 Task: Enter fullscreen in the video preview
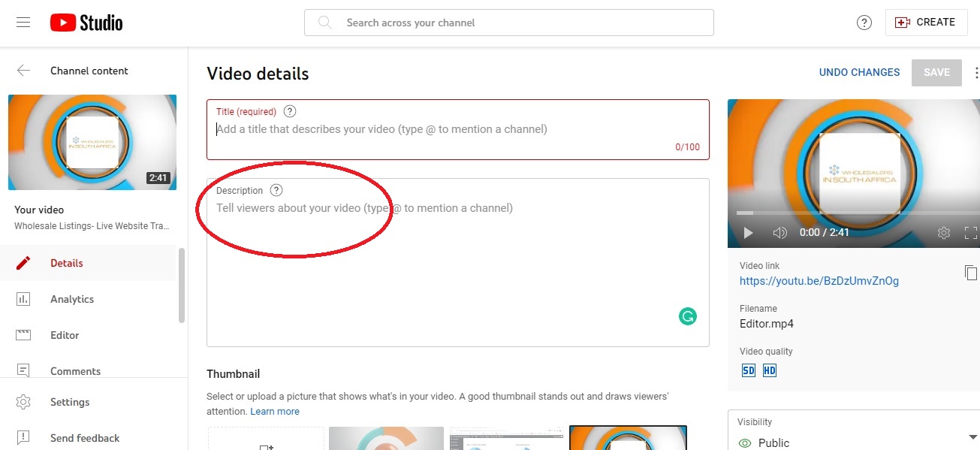click(x=971, y=233)
